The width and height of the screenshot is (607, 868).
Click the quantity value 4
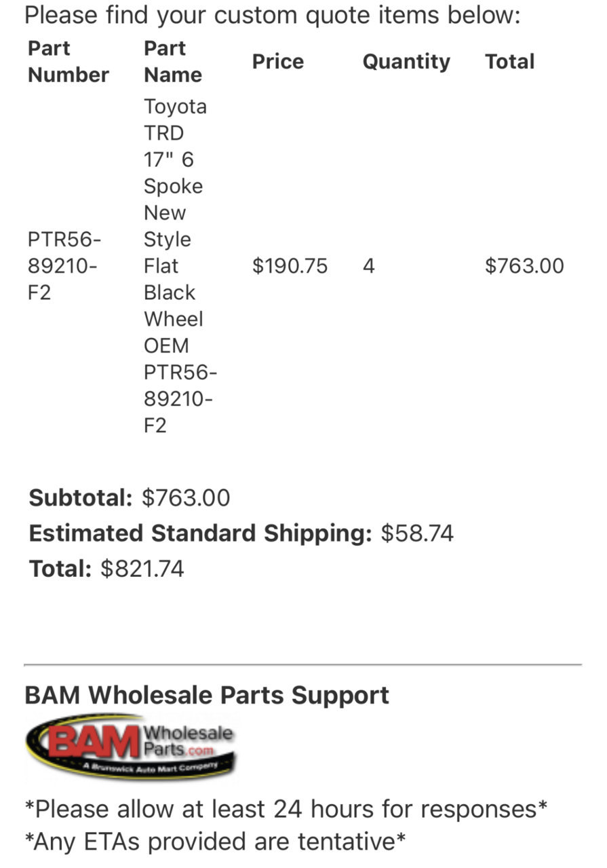[368, 266]
